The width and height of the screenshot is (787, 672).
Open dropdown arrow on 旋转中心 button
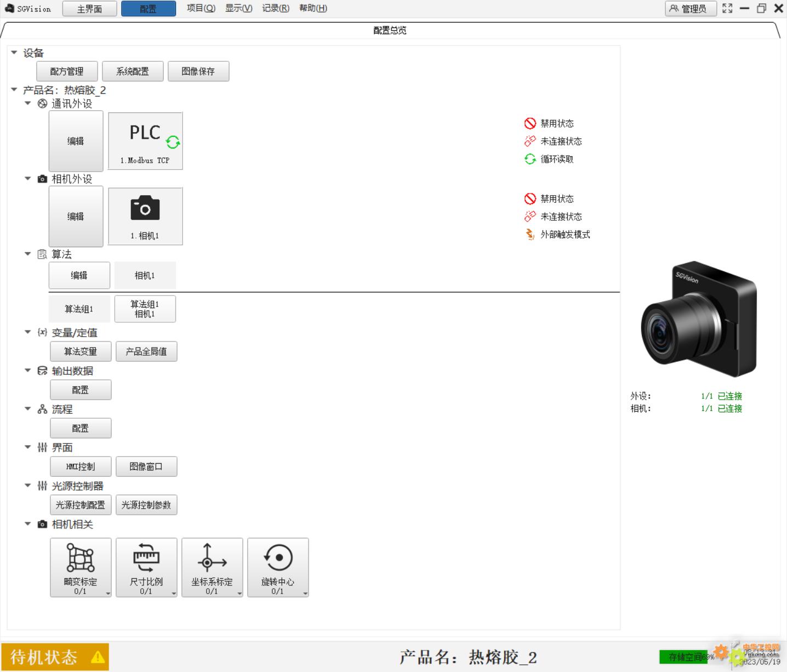click(305, 594)
